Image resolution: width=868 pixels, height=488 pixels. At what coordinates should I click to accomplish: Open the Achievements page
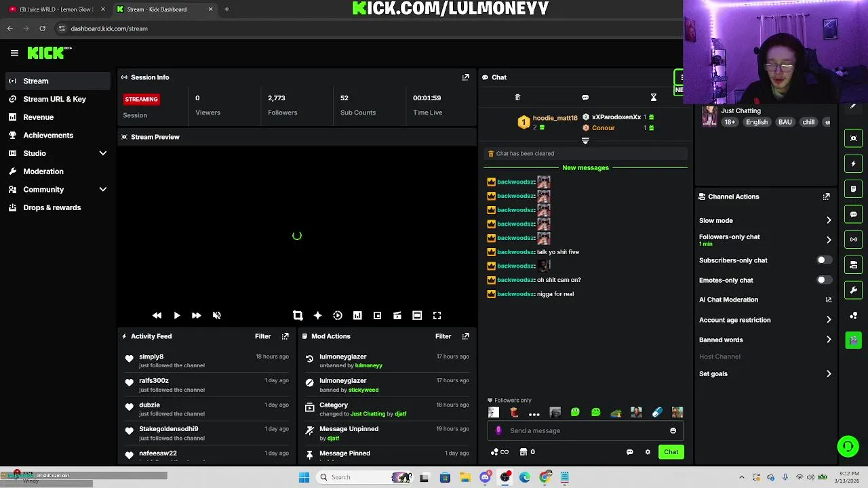[57, 136]
